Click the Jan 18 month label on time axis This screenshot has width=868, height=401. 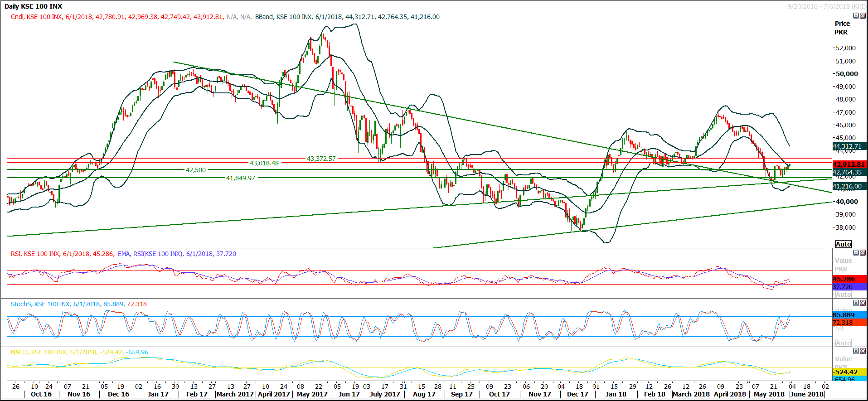click(x=616, y=394)
